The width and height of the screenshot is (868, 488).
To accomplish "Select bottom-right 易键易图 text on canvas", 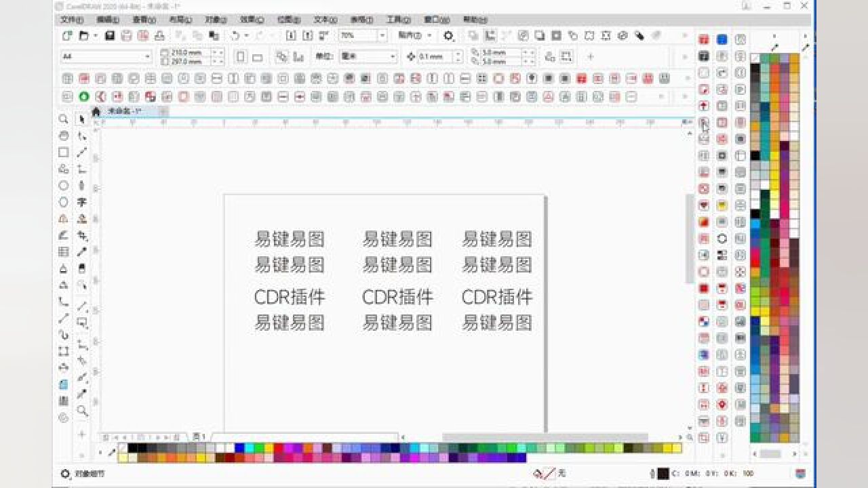I will click(497, 323).
